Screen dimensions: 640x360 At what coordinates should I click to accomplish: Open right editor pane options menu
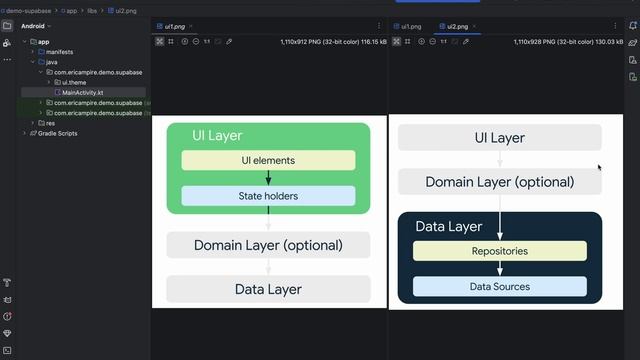pyautogui.click(x=615, y=26)
